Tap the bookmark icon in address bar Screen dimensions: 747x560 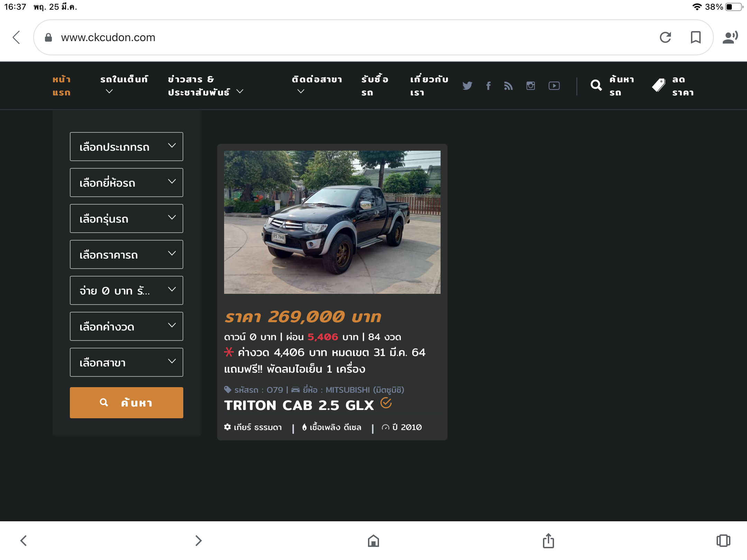pyautogui.click(x=695, y=37)
